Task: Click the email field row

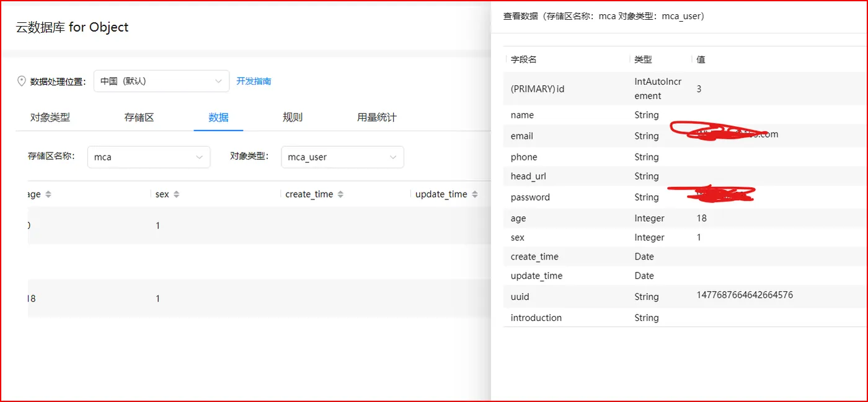Action: coord(686,136)
